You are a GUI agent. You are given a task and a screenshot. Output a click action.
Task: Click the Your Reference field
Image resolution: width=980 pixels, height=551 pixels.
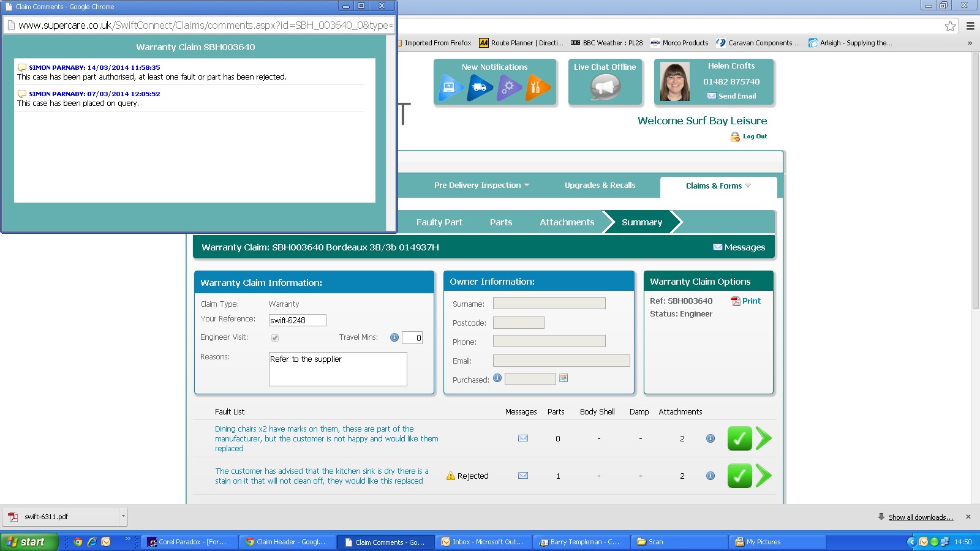(298, 320)
